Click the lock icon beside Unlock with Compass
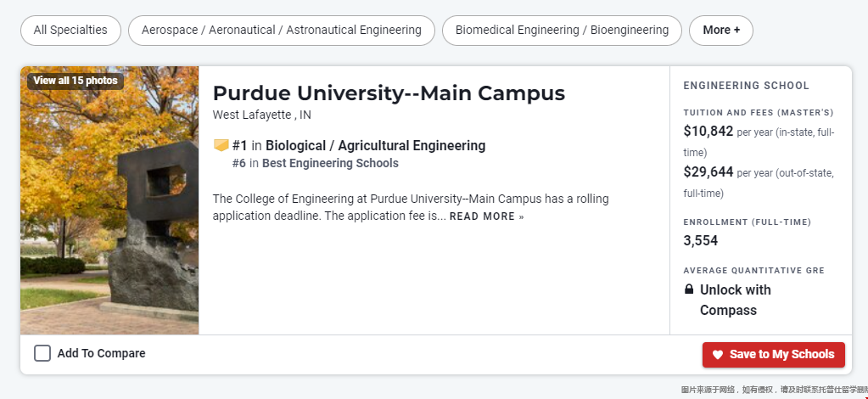The image size is (868, 399). pos(689,289)
